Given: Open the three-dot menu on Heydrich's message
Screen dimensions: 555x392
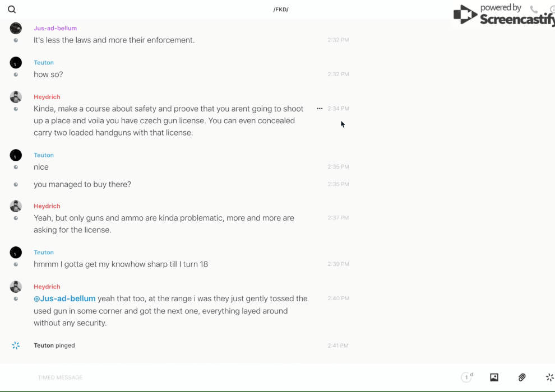Looking at the screenshot, I should [320, 109].
